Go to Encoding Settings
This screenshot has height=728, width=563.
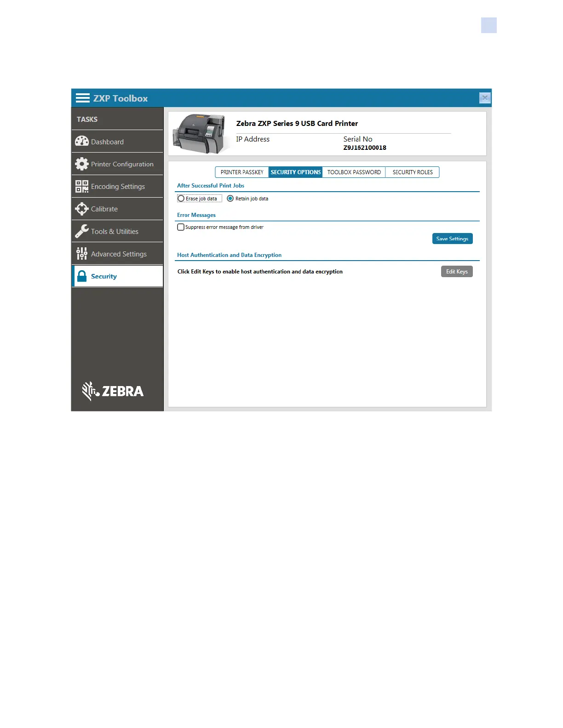point(117,187)
